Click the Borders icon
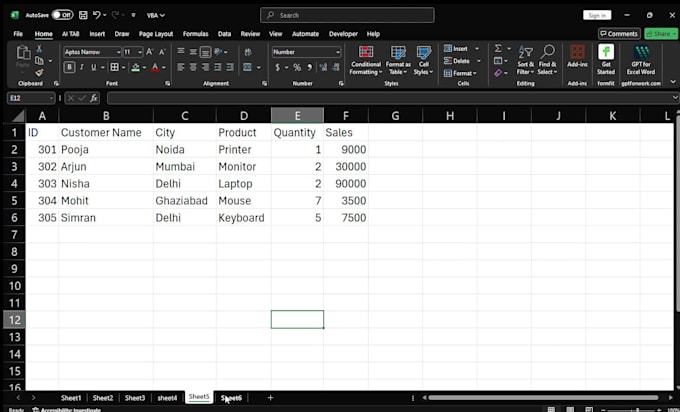 click(x=114, y=67)
